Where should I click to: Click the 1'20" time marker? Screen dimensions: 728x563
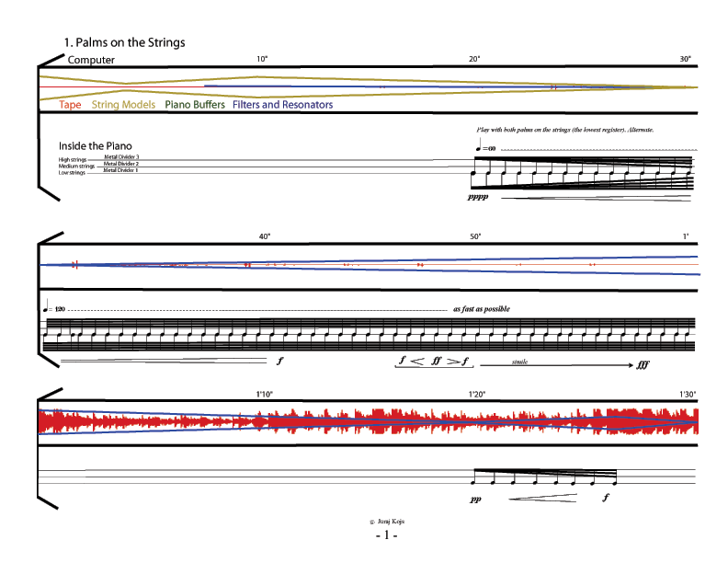point(476,395)
